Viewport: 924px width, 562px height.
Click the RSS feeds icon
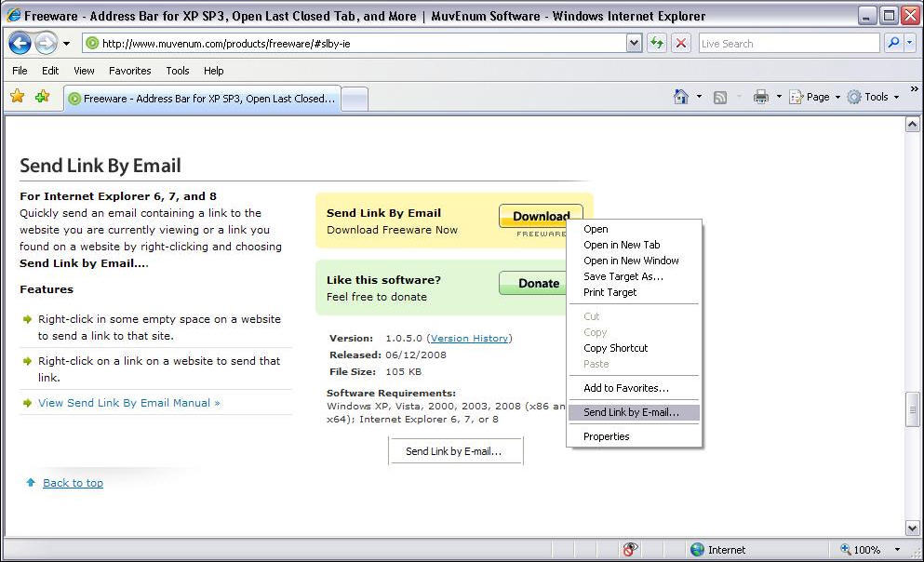coord(719,97)
